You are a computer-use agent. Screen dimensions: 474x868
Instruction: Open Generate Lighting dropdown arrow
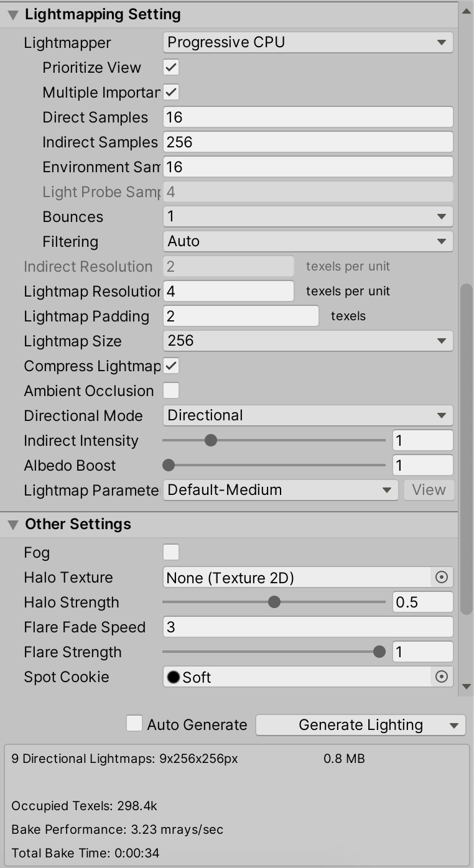[455, 725]
